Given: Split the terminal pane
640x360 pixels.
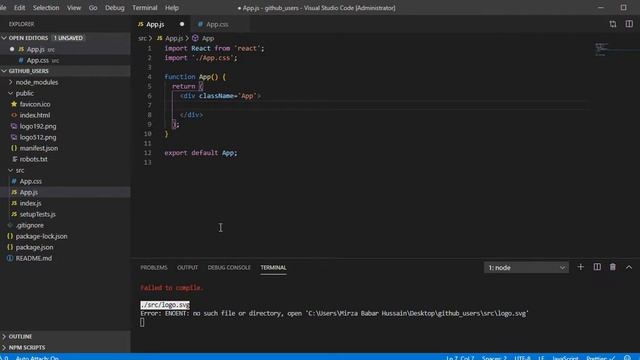Looking at the screenshot, I should (597, 267).
